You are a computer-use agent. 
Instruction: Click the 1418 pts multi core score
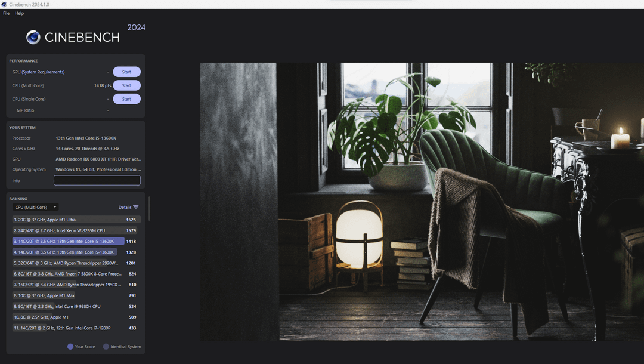click(x=103, y=85)
